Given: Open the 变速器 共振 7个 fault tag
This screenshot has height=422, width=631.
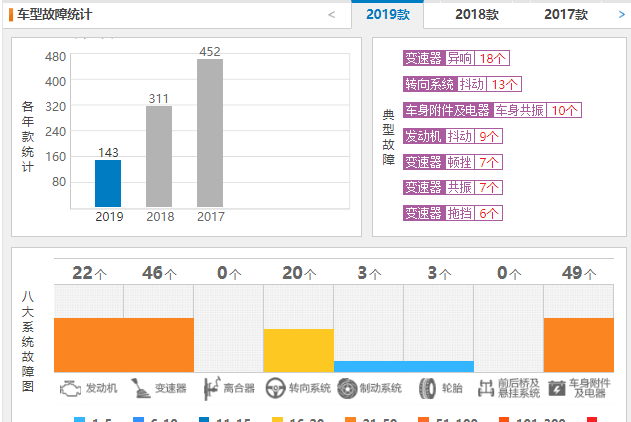Looking at the screenshot, I should 453,187.
